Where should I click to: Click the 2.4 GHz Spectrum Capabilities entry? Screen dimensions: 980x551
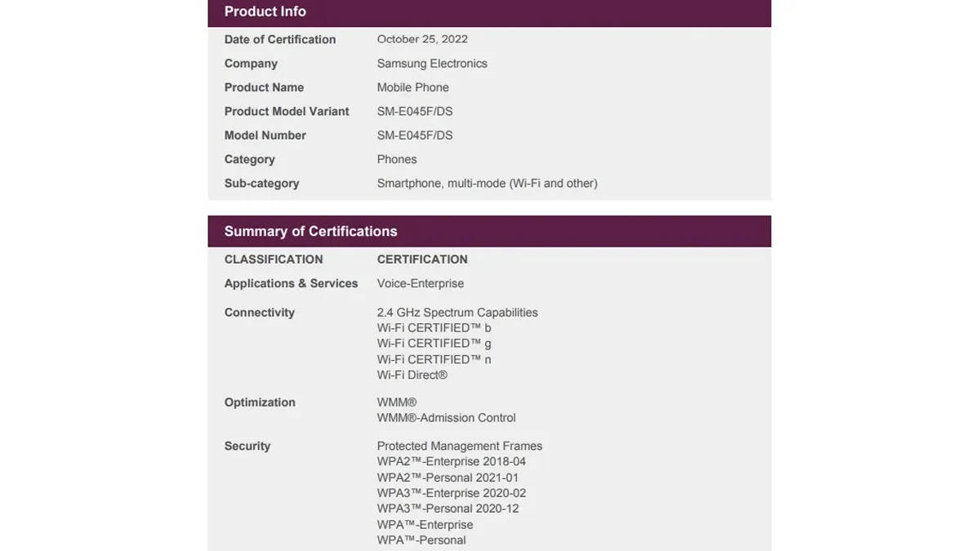click(x=457, y=313)
